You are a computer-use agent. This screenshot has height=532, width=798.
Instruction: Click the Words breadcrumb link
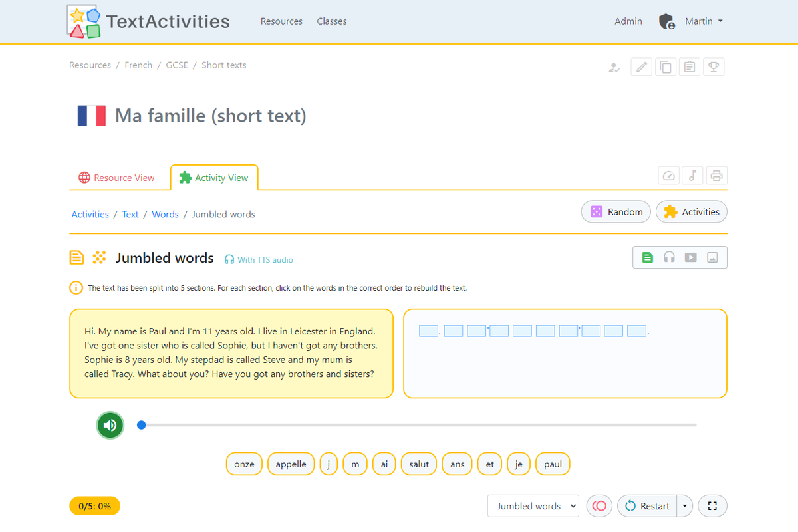tap(165, 214)
